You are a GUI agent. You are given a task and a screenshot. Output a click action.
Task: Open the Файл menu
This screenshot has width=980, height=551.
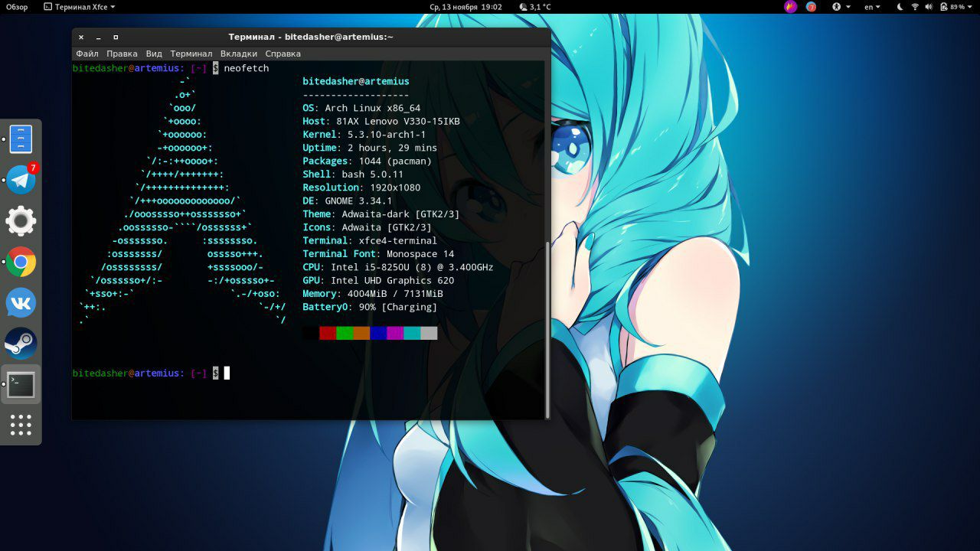87,54
